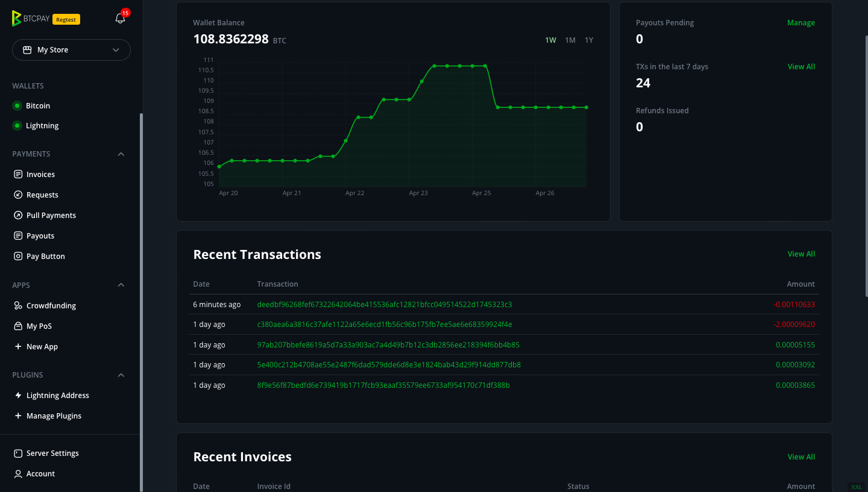The width and height of the screenshot is (868, 492).
Task: Open View All for Recent Transactions
Action: point(801,254)
